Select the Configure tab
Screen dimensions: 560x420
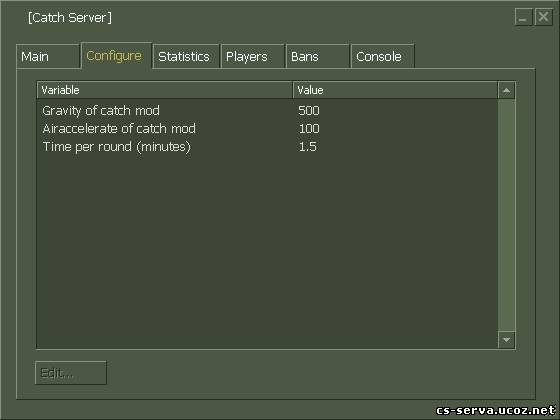(116, 56)
